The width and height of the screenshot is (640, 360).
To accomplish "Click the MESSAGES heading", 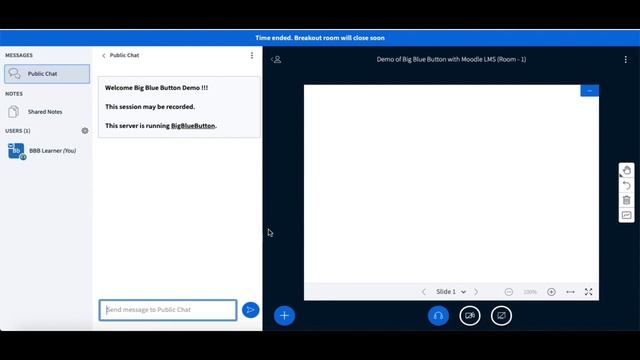I will [19, 55].
